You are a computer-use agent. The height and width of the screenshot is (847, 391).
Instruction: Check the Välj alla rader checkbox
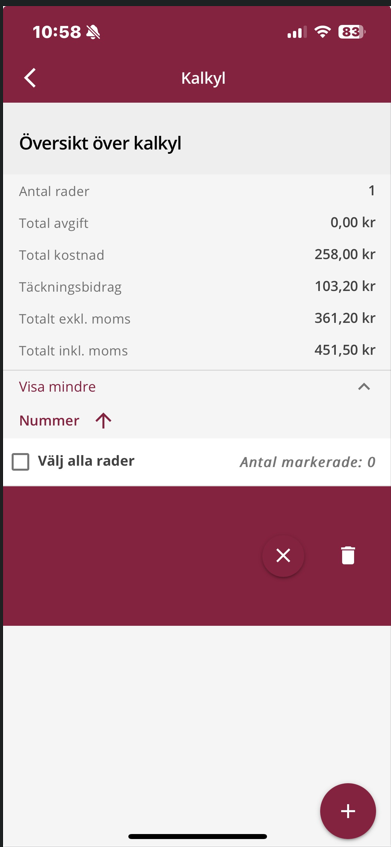tap(21, 462)
